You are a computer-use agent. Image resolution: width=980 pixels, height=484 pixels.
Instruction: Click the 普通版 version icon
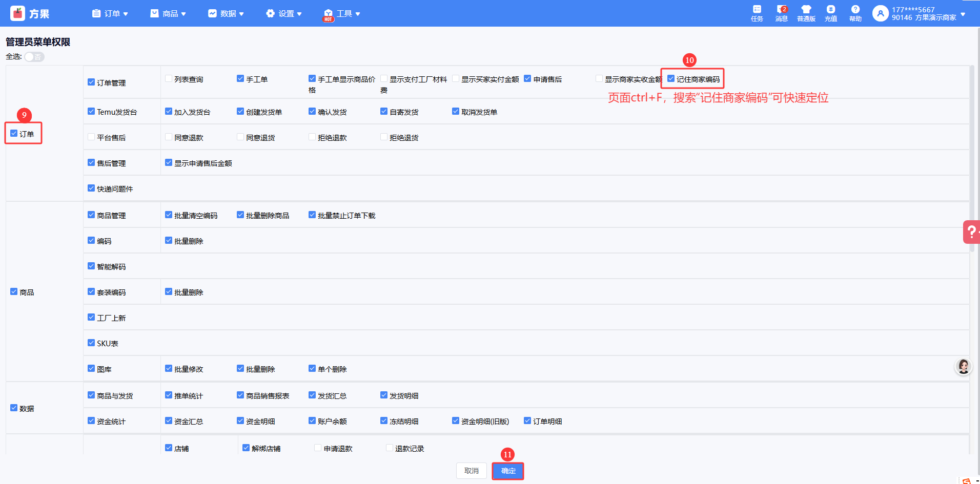(x=806, y=13)
